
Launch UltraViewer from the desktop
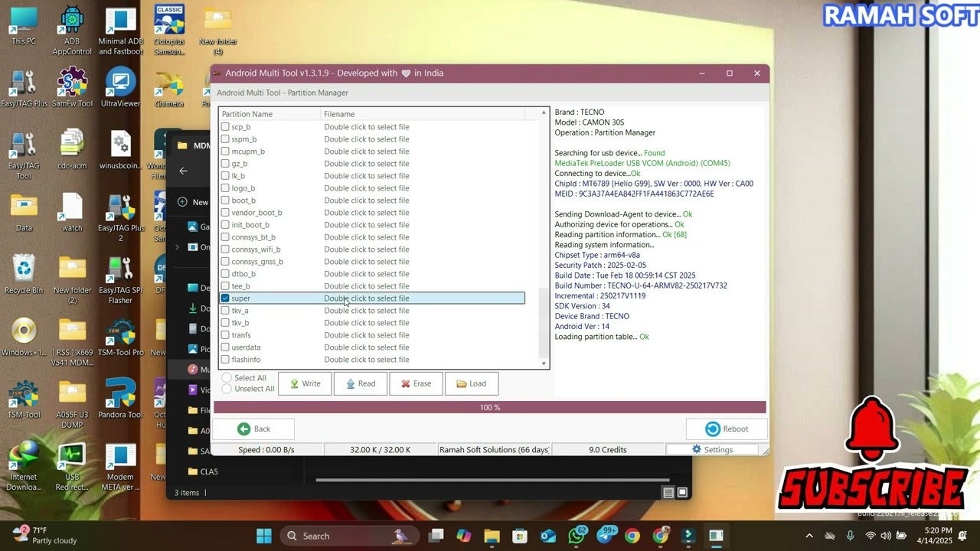click(x=120, y=88)
